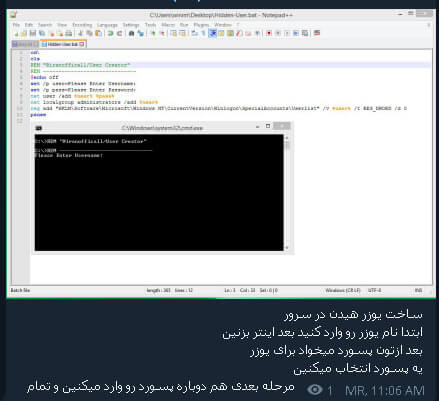Open the Settings menu
Image resolution: width=439 pixels, height=401 pixels.
click(x=131, y=25)
